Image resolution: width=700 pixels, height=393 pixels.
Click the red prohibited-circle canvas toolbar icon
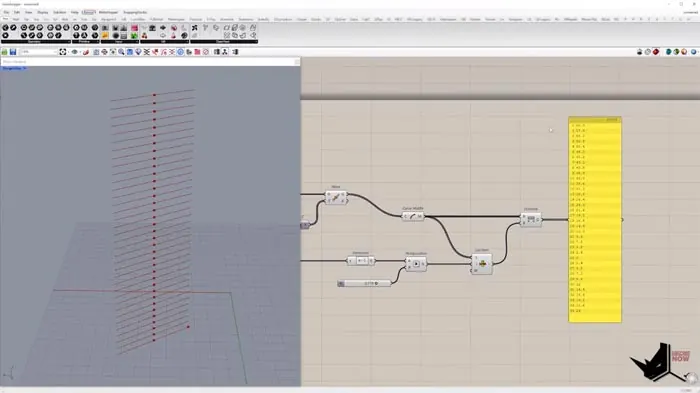coord(206,52)
